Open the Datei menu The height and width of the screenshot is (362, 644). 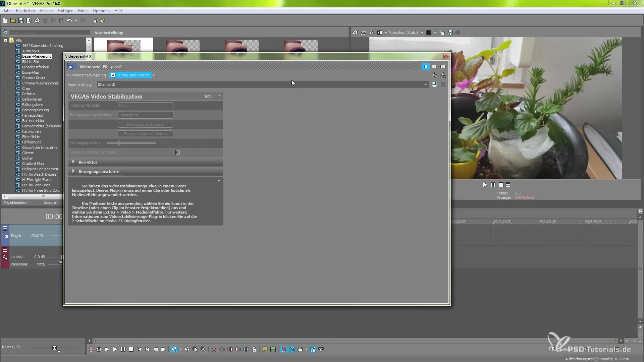(7, 11)
